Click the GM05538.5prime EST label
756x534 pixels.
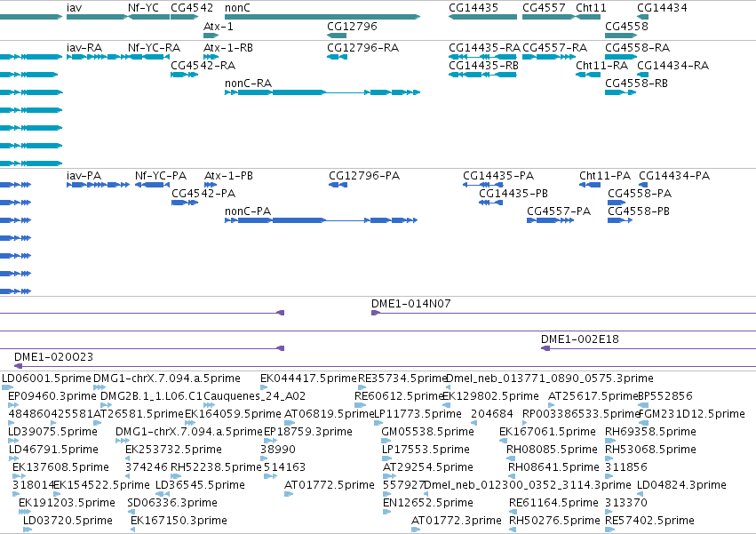pyautogui.click(x=427, y=431)
